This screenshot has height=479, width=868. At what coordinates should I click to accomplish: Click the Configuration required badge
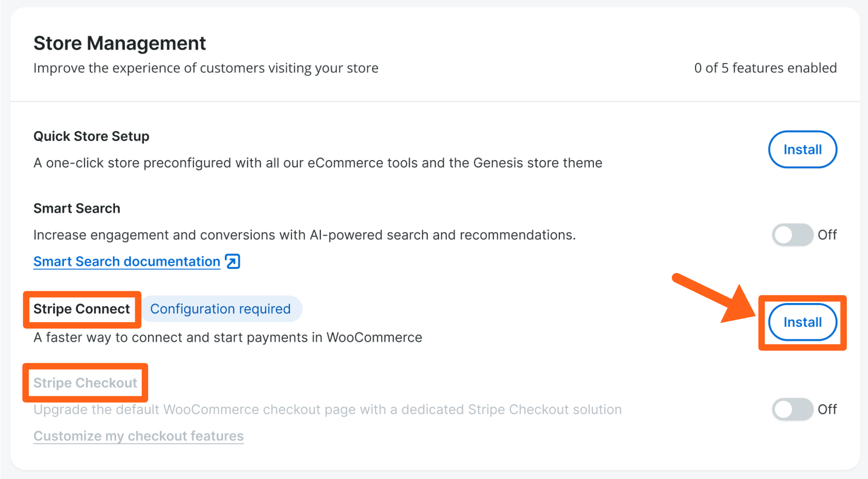(220, 309)
